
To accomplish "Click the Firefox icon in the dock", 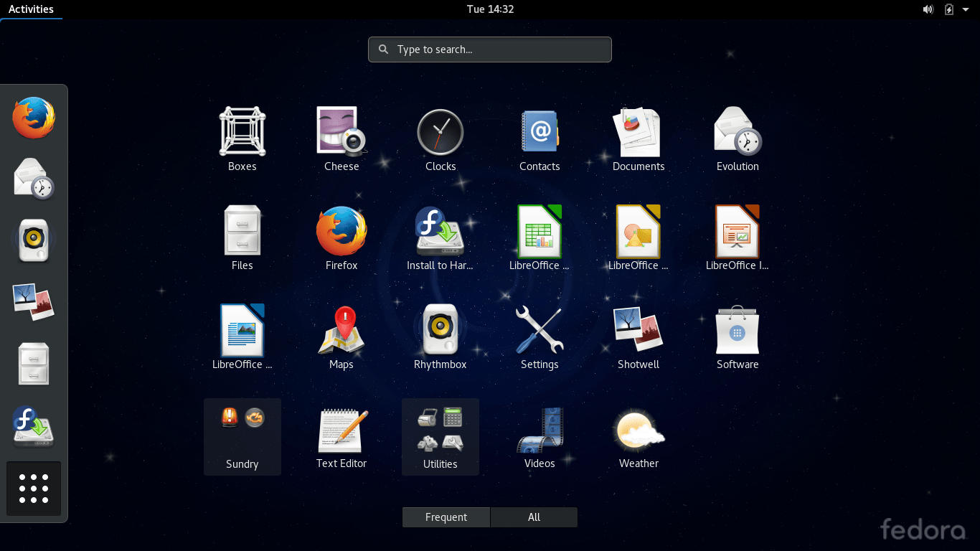I will 34,118.
